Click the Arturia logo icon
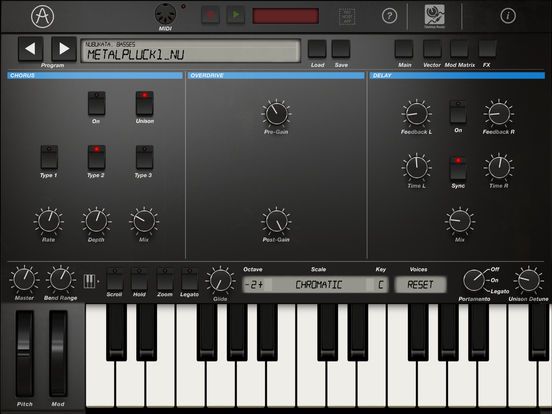Image resolution: width=552 pixels, height=414 pixels. pyautogui.click(x=42, y=16)
